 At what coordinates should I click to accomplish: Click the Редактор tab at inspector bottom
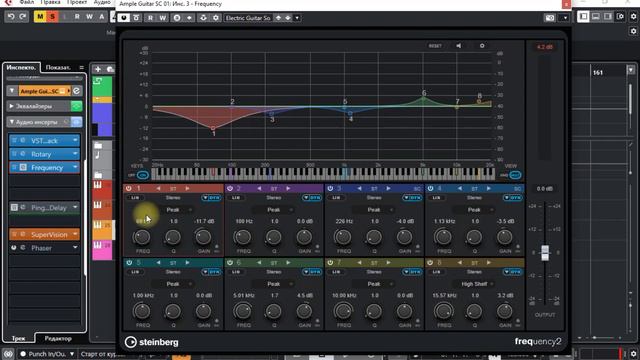[x=58, y=339]
